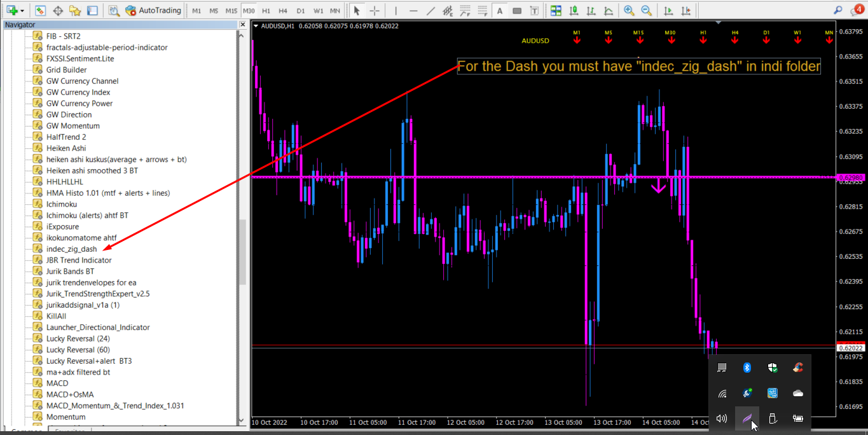The image size is (868, 435).
Task: Switch chart to M15 timeframe
Action: point(231,11)
